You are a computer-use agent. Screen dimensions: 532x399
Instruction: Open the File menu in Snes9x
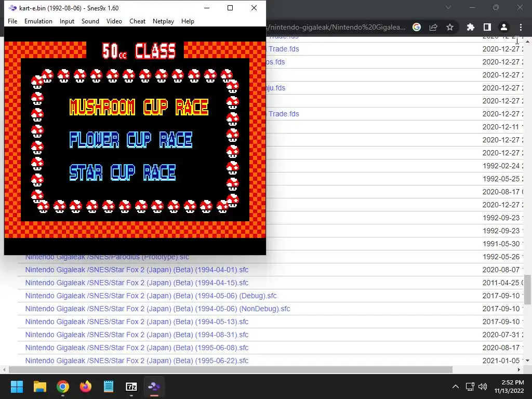12,21
